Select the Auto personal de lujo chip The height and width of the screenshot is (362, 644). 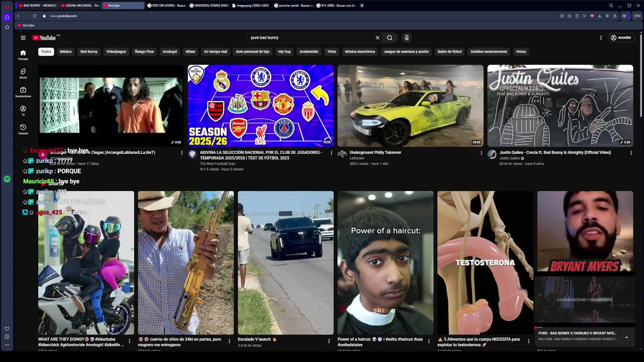click(x=253, y=51)
